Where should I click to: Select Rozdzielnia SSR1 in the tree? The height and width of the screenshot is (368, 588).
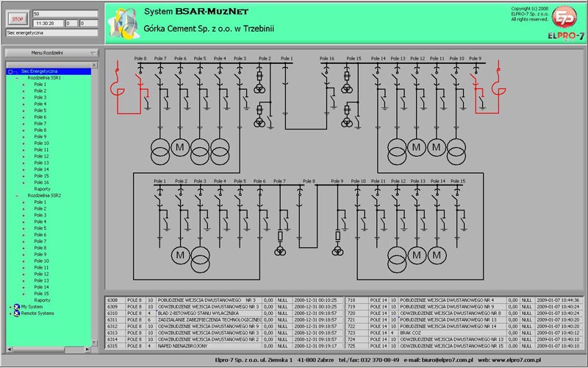(x=44, y=78)
